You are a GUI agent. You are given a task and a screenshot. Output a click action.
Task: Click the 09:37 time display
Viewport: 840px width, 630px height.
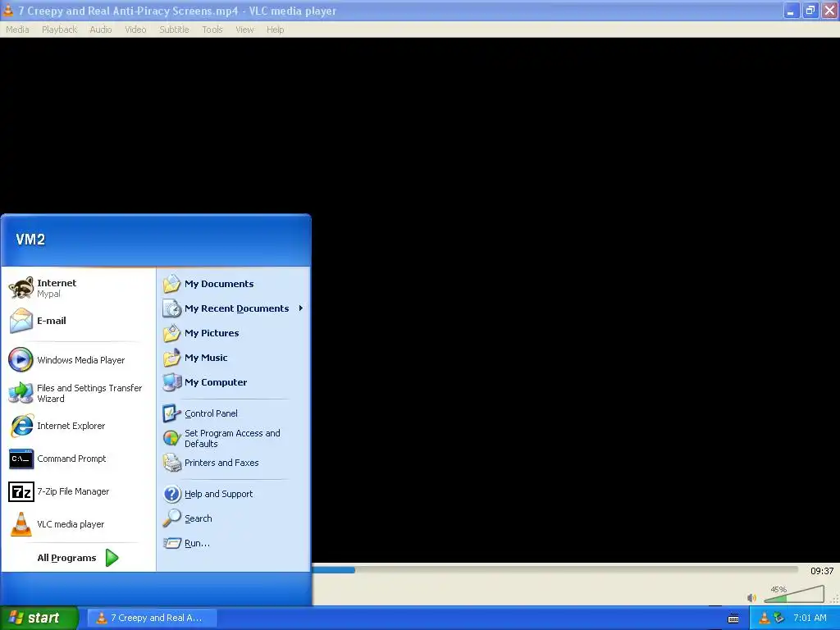[822, 571]
